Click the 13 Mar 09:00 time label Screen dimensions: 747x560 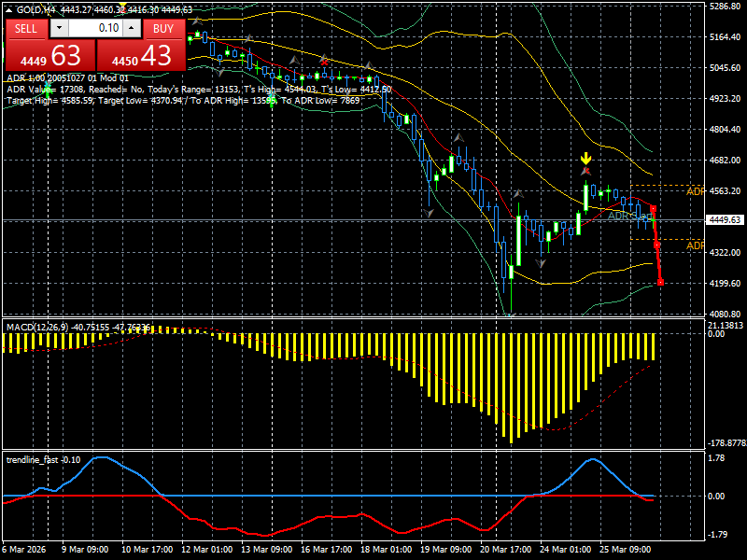267,550
